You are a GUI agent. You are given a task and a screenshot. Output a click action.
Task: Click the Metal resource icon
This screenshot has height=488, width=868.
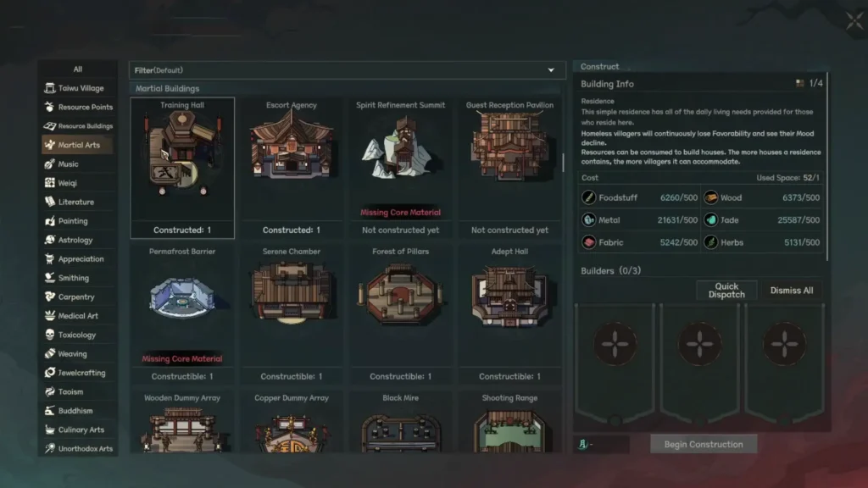pyautogui.click(x=588, y=219)
